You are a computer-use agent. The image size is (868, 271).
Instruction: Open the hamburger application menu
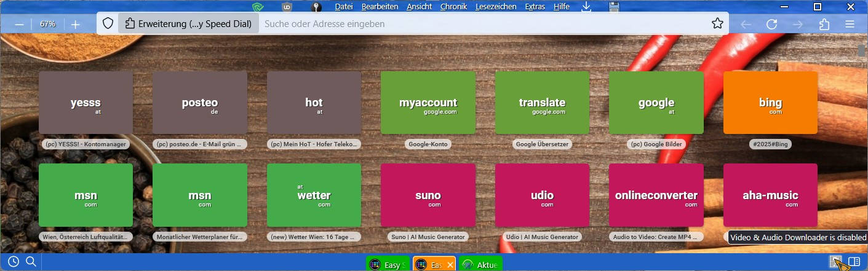click(x=850, y=24)
